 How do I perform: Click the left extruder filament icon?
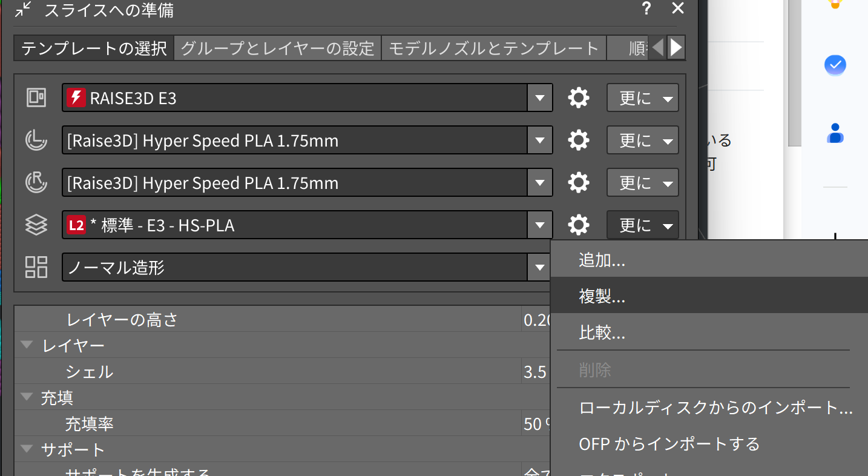click(36, 140)
